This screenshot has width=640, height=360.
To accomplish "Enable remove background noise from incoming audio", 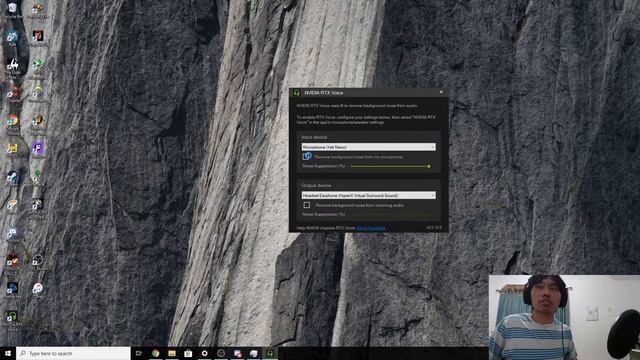I will [307, 205].
